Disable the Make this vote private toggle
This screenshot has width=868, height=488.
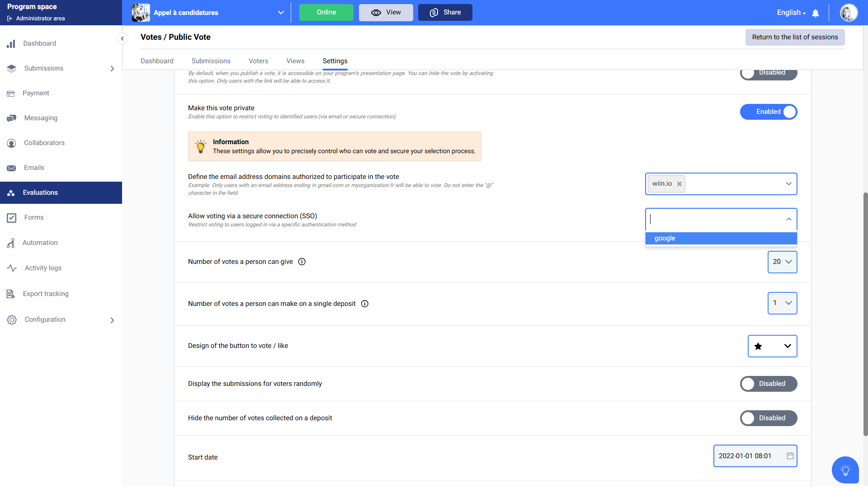pos(768,112)
